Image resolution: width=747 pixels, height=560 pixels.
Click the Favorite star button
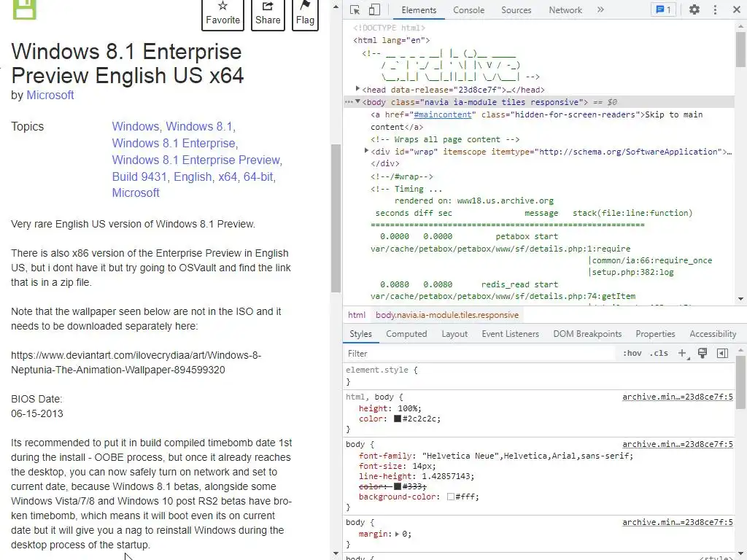(222, 14)
